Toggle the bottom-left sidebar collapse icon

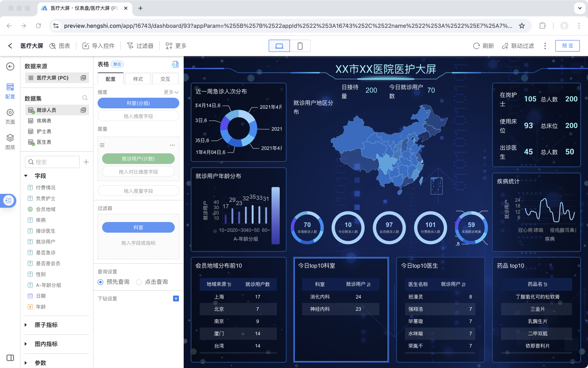point(10,358)
